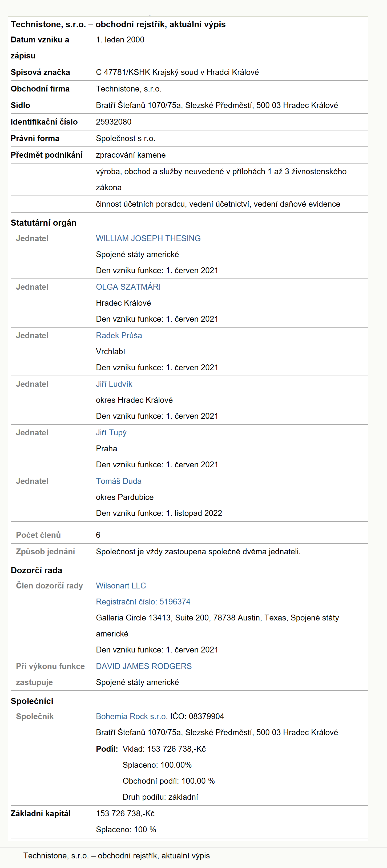387x868 pixels.
Task: Click the page title heading at top
Action: pos(118,24)
